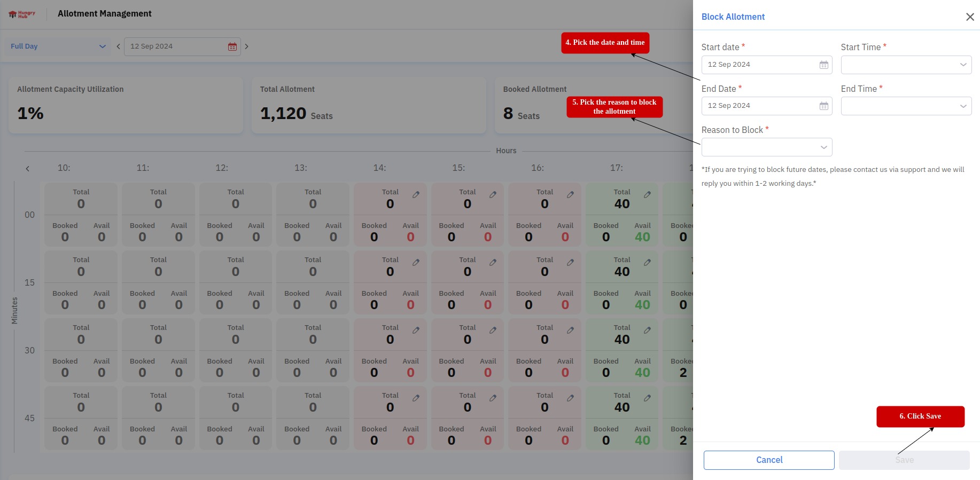Click the Save button
Viewport: 980px width, 480px height.
click(x=904, y=460)
